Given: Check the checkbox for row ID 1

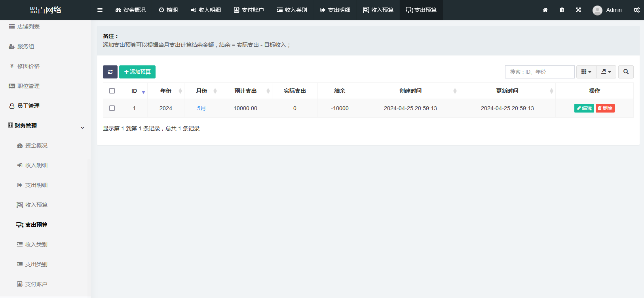Looking at the screenshot, I should point(112,108).
